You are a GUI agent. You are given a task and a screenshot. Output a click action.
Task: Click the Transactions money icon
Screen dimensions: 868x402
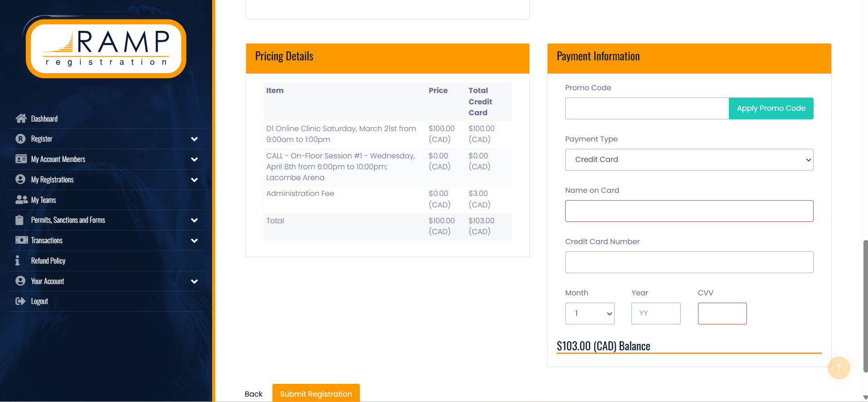(21, 240)
